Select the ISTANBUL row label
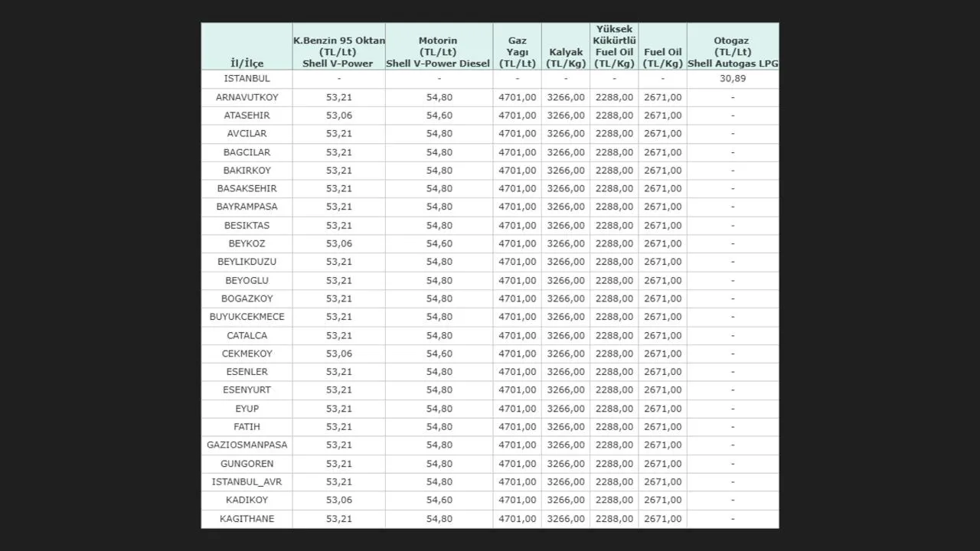Image resolution: width=980 pixels, height=551 pixels. coord(247,78)
